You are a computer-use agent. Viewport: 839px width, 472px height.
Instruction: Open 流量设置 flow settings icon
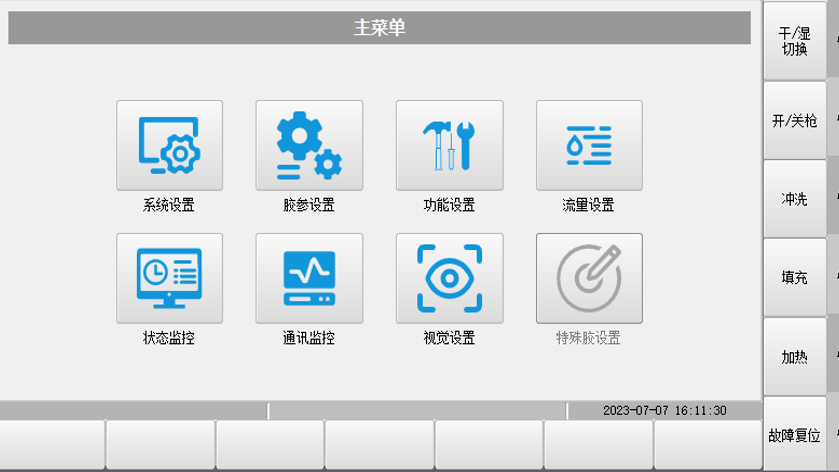(589, 146)
